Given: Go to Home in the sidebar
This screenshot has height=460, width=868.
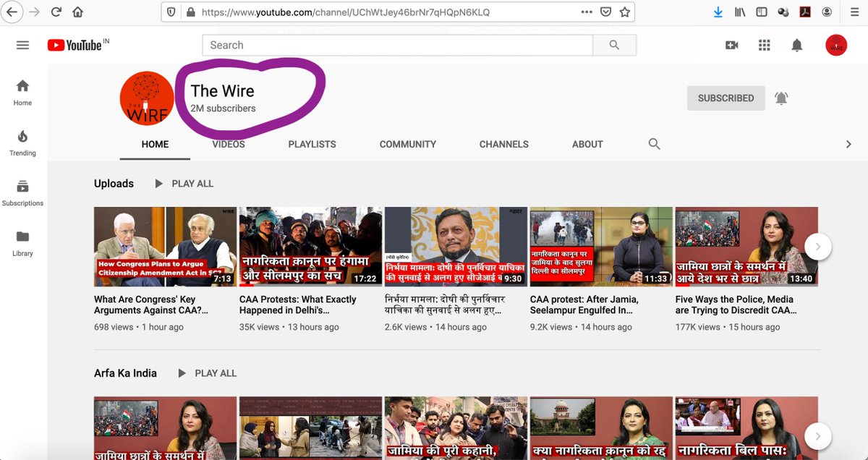Looking at the screenshot, I should (22, 92).
